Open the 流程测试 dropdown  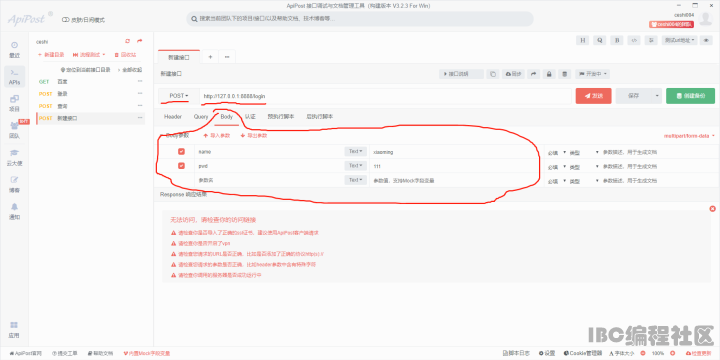pyautogui.click(x=89, y=55)
